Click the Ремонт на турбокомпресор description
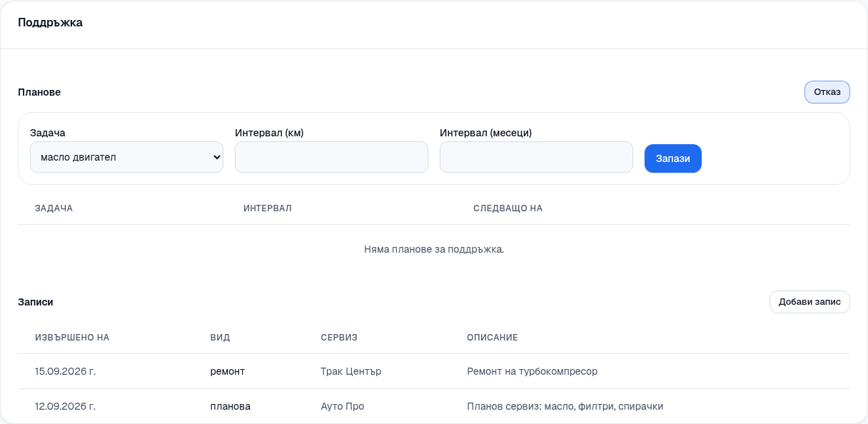Screen dimensions: 868x424 point(533,371)
